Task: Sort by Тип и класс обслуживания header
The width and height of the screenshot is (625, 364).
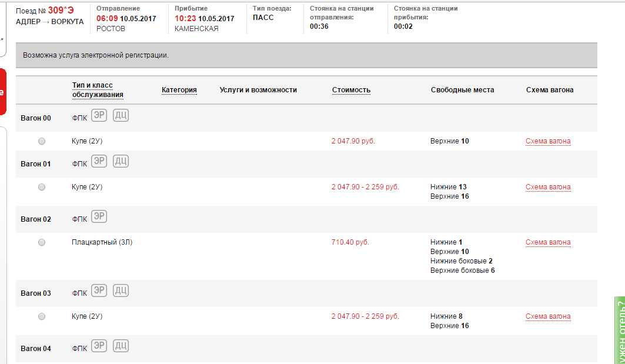Action: click(98, 90)
